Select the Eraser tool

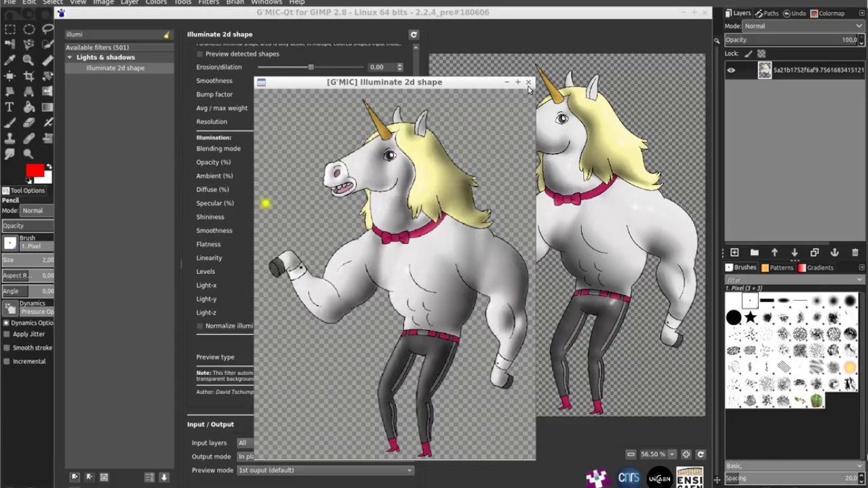tap(28, 123)
